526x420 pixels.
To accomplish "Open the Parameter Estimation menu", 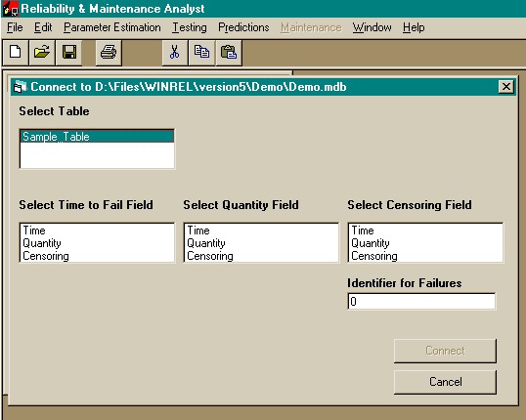I will point(112,27).
